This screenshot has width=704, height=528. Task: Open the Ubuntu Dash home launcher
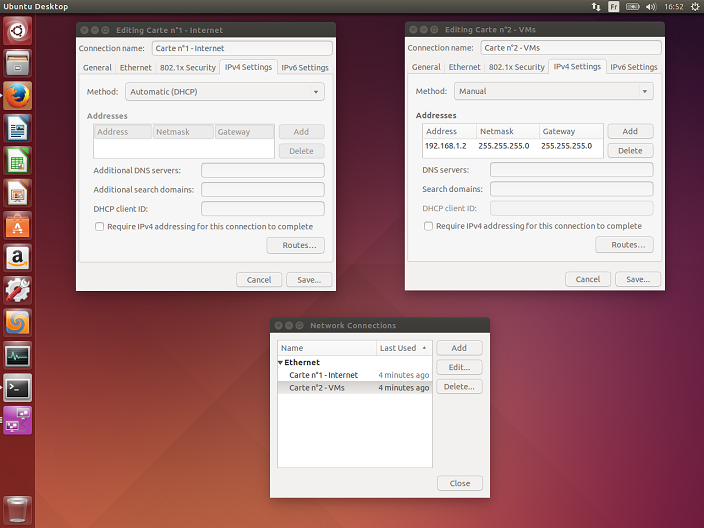tap(18, 31)
